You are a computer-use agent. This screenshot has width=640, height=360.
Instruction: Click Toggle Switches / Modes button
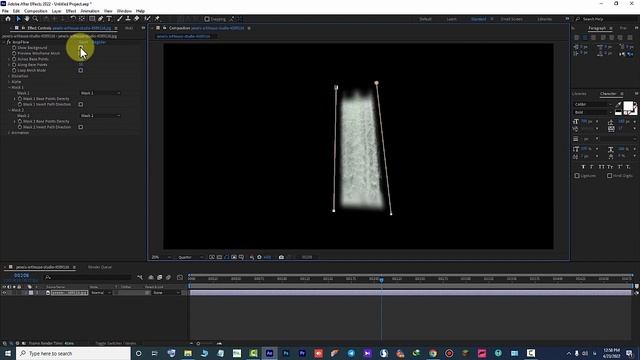click(x=116, y=343)
